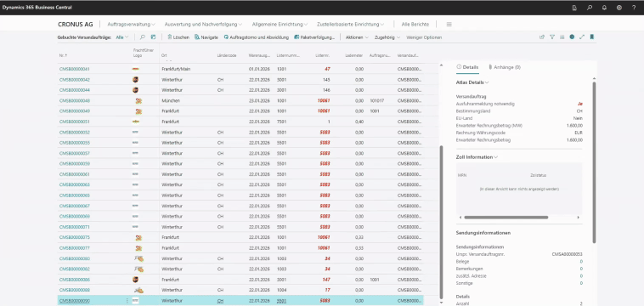Click carrier logo in row CMSB00000080
The width and height of the screenshot is (644, 306).
pos(138,258)
